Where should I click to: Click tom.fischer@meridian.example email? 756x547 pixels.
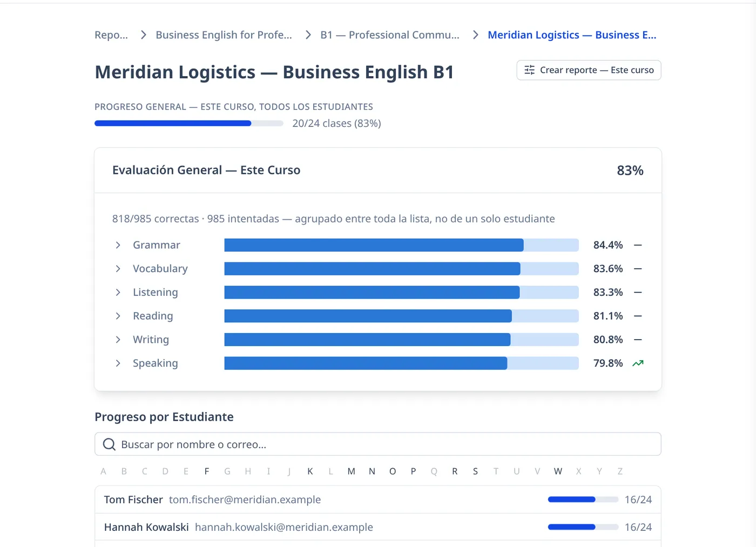click(245, 499)
